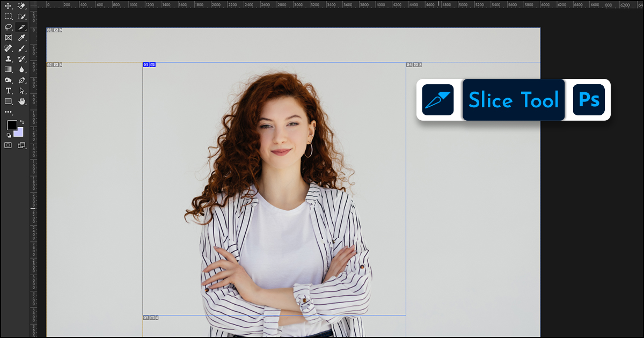
Task: Click the Slice Tool banner label
Action: coord(514,100)
